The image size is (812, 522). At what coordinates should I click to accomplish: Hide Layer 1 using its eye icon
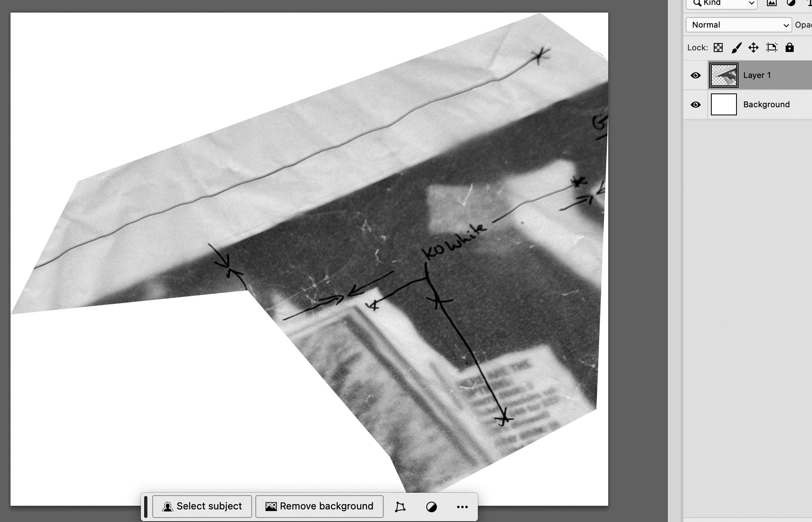point(695,75)
